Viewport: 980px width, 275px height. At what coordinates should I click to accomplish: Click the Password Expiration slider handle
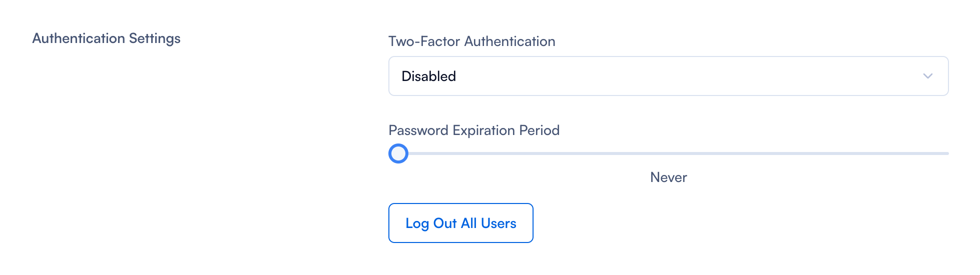pyautogui.click(x=398, y=153)
